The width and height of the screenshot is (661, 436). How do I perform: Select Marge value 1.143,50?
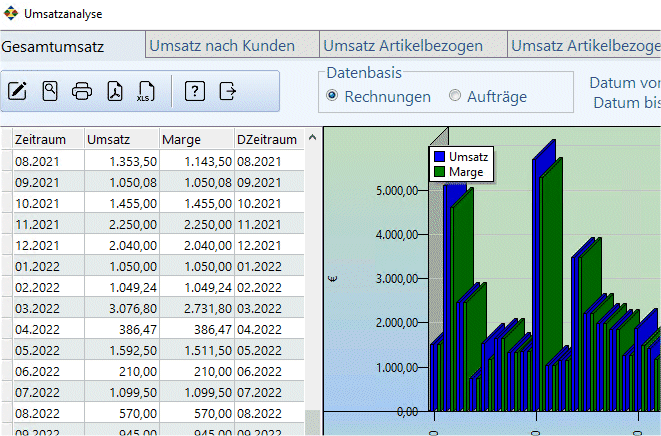197,161
